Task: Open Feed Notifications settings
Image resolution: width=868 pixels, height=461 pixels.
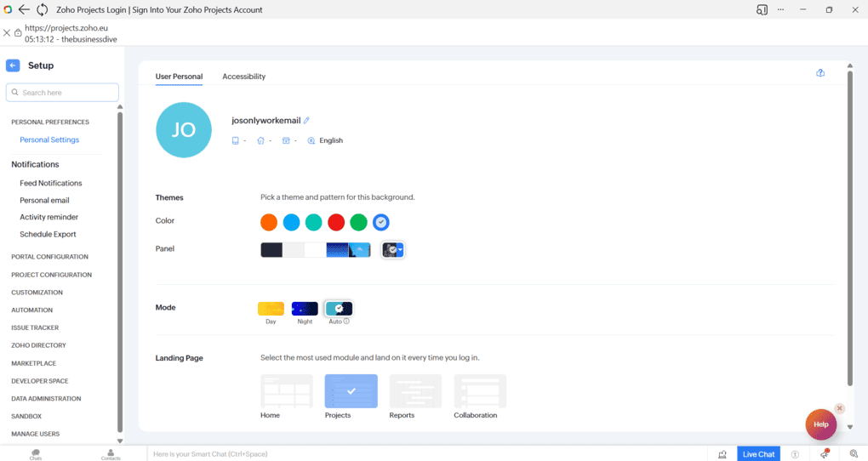Action: coord(51,183)
